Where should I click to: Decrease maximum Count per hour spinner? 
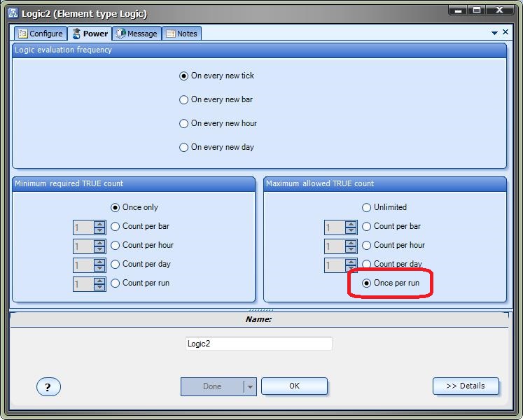tap(351, 249)
